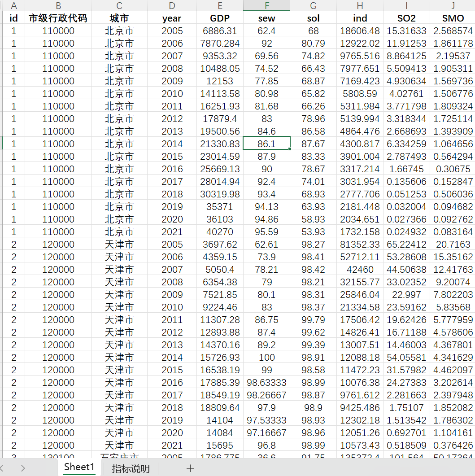Select column C header
The height and width of the screenshot is (476, 475).
(x=119, y=5)
